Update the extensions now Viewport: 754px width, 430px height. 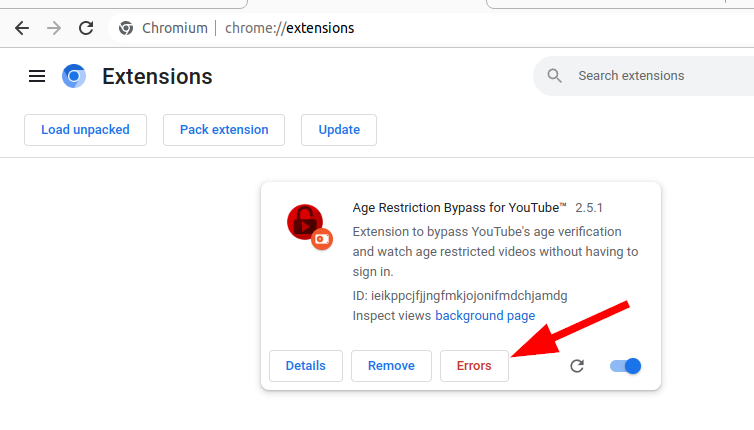339,130
